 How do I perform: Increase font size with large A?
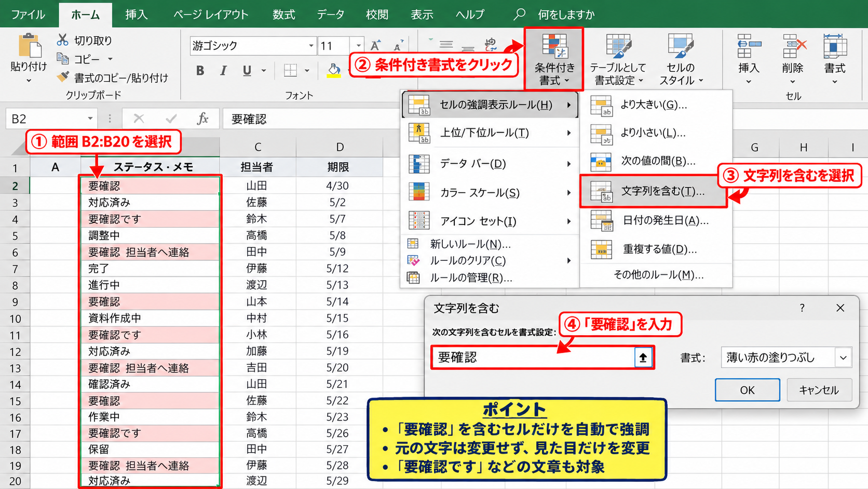(x=375, y=45)
